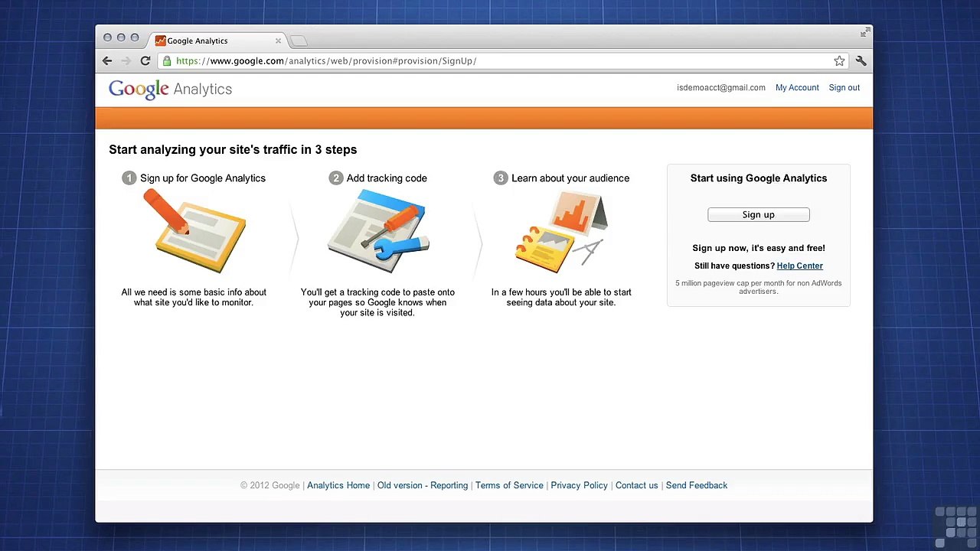The height and width of the screenshot is (551, 980).
Task: Click the 'Start using Google Analytics' heading
Action: (x=759, y=178)
